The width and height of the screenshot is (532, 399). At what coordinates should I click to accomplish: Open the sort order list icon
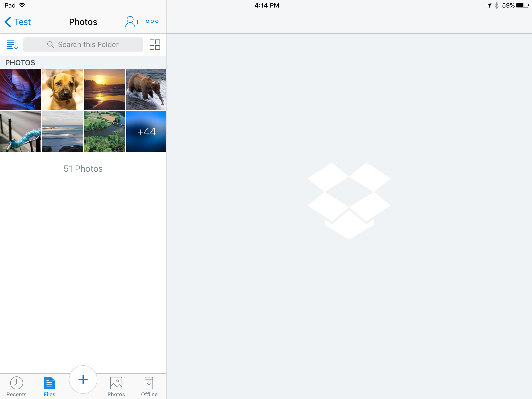(12, 45)
